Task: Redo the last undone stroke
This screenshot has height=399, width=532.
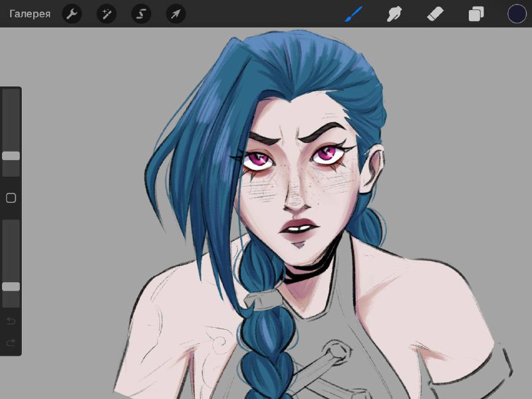Action: [x=11, y=342]
